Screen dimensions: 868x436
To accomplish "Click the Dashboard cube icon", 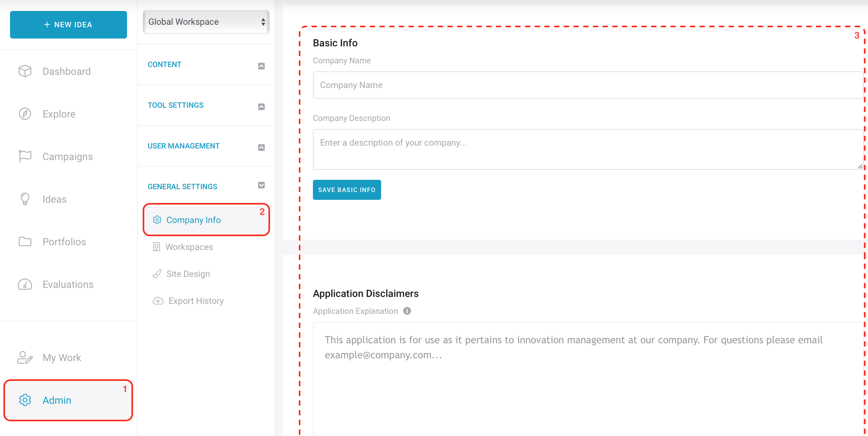I will pos(25,71).
